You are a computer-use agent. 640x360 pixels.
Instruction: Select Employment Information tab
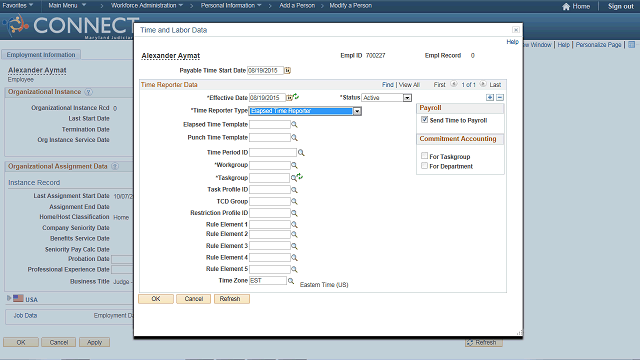[x=41, y=55]
